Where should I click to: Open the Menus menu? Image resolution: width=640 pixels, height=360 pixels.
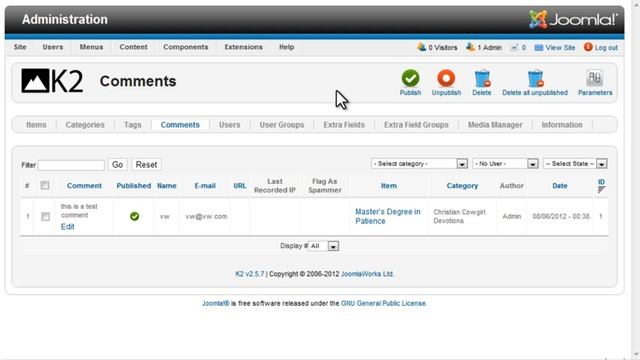click(91, 47)
